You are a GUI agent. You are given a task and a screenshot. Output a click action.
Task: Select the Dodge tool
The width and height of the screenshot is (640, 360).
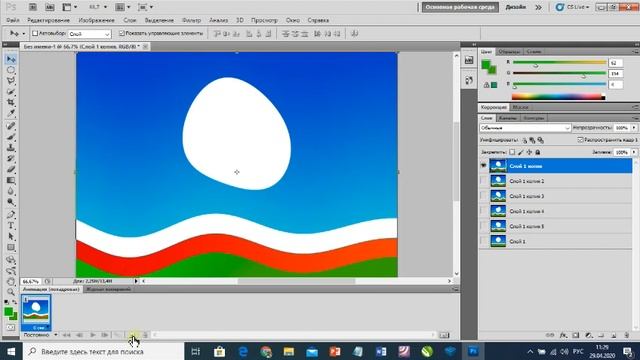[x=11, y=202]
